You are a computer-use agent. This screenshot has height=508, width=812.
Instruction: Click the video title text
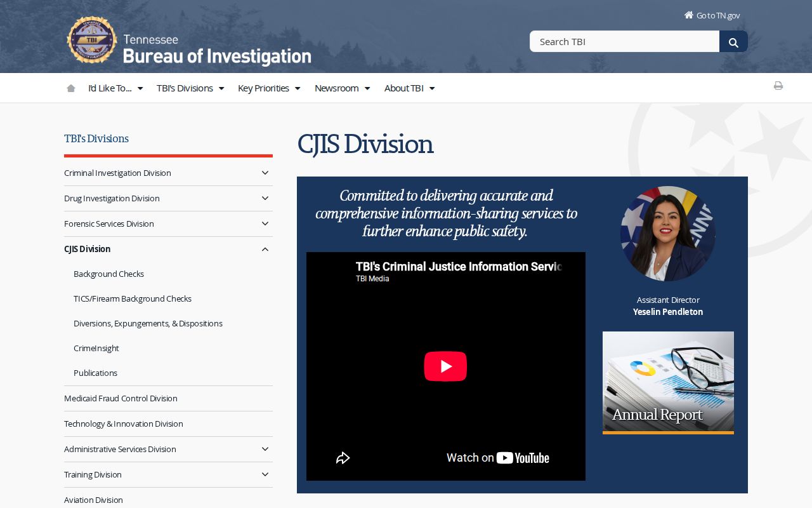[459, 267]
